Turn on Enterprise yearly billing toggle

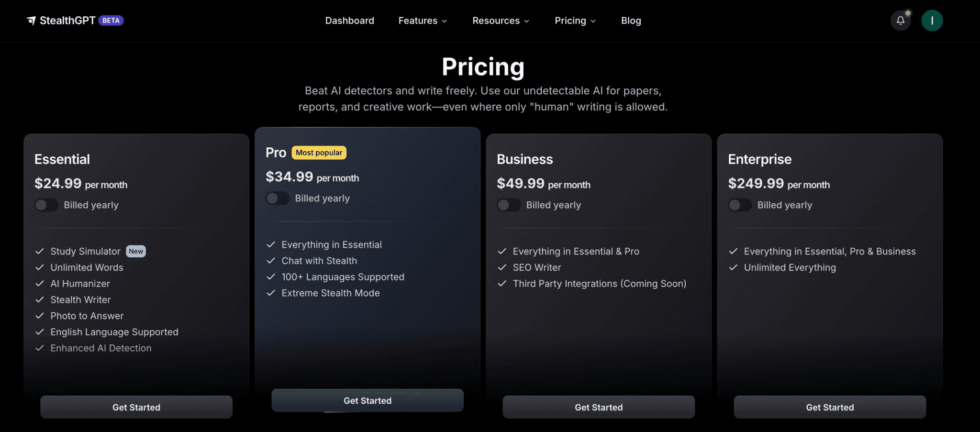point(740,205)
